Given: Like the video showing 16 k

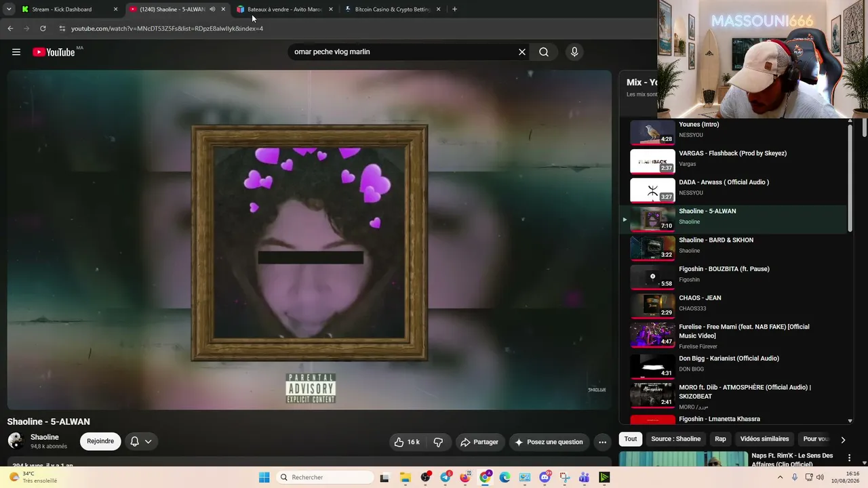Looking at the screenshot, I should (x=407, y=442).
